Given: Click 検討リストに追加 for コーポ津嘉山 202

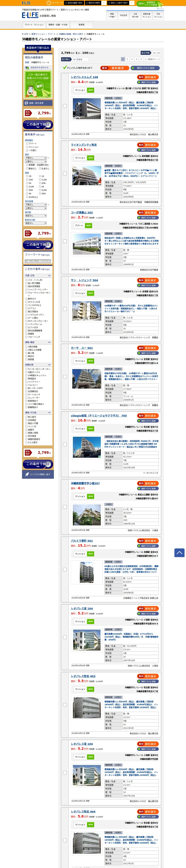Looking at the screenshot, I should point(148,218).
